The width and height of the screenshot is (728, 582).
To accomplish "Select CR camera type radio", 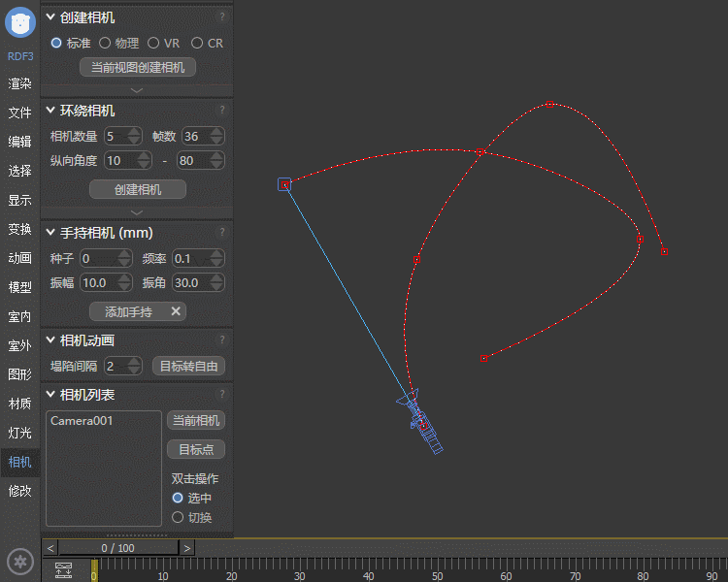I will [197, 43].
